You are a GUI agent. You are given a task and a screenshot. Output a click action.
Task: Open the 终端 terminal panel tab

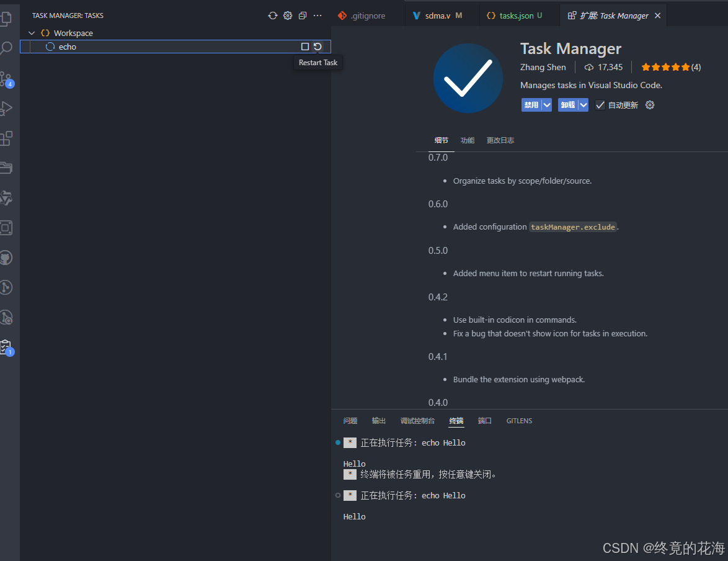coord(456,421)
